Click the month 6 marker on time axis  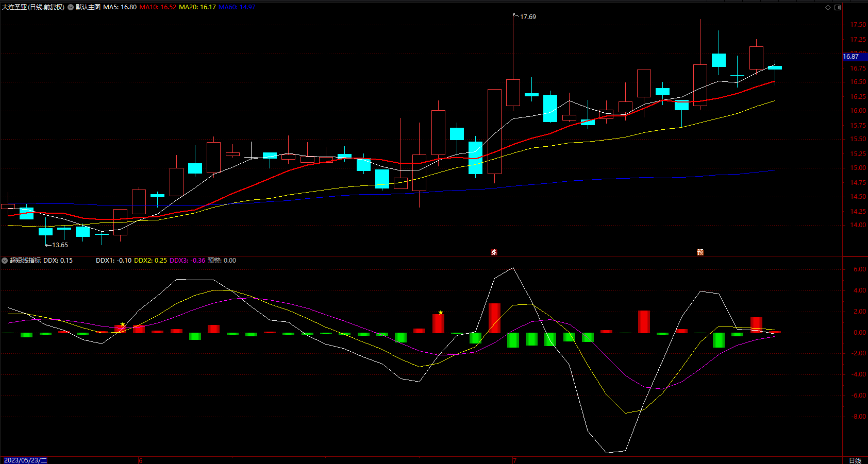pos(140,460)
